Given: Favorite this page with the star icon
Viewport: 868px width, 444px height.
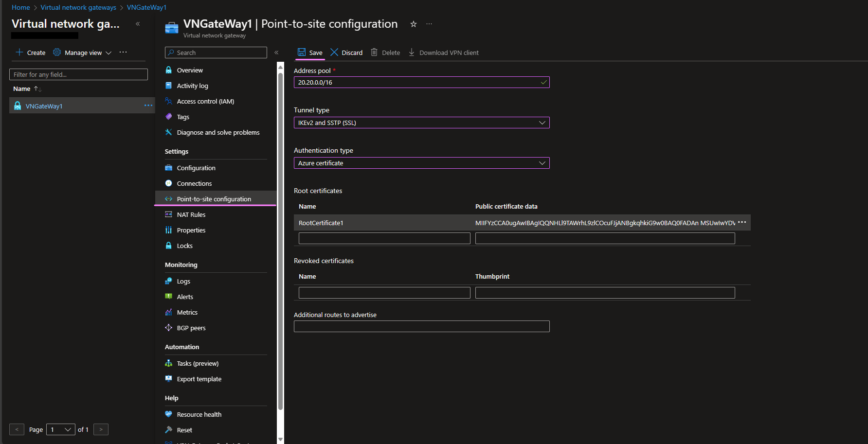Looking at the screenshot, I should (x=414, y=24).
